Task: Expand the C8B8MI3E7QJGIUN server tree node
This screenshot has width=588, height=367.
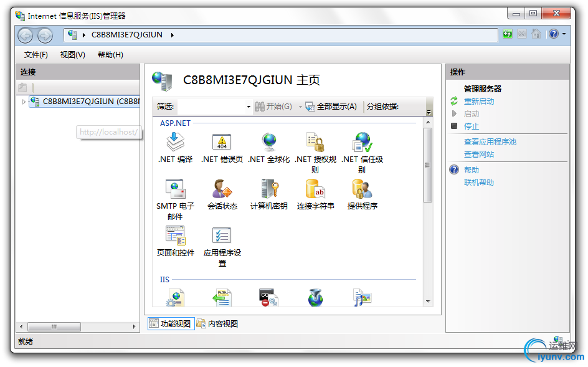Action: click(24, 102)
